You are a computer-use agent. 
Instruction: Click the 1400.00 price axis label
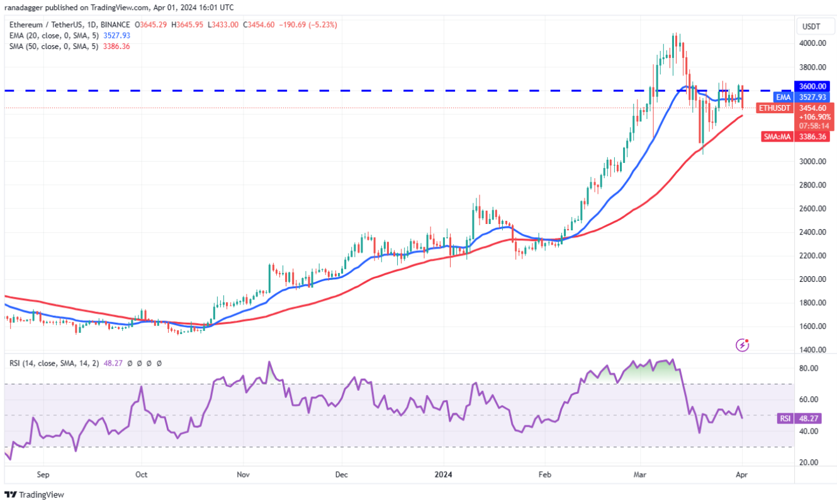pos(813,350)
